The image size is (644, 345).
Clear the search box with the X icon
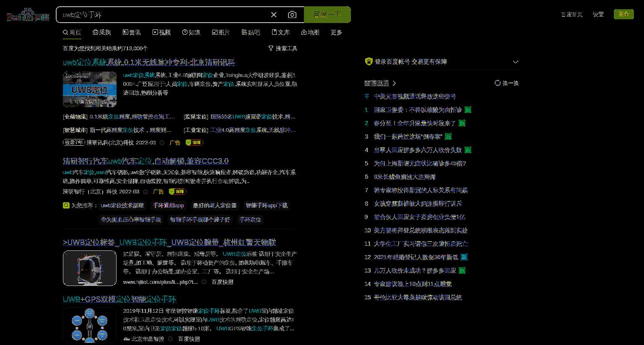274,15
